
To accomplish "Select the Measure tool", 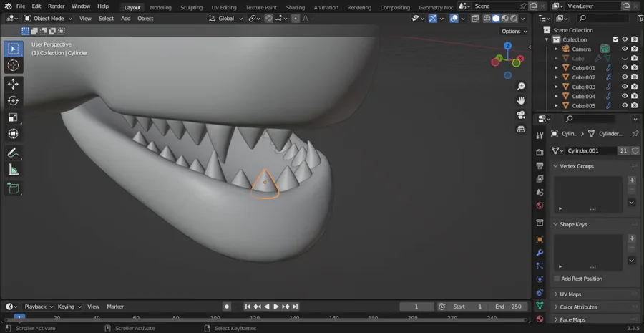I will [x=13, y=170].
